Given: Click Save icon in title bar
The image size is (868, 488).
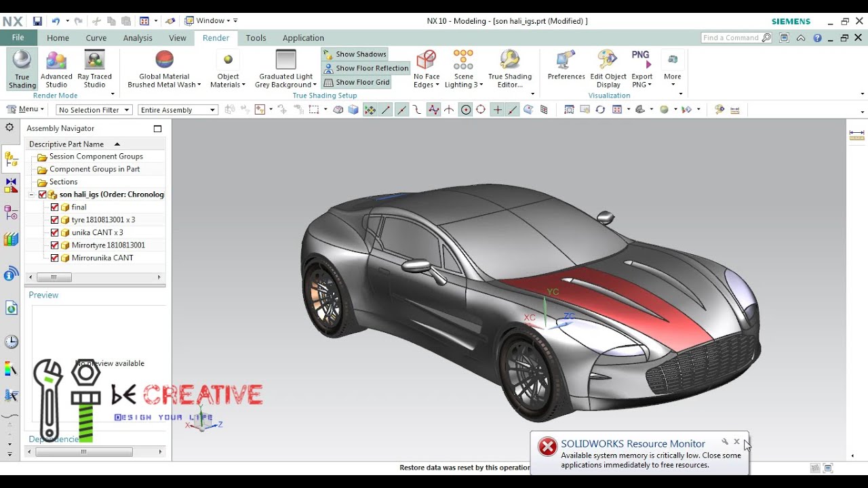Looking at the screenshot, I should point(37,21).
